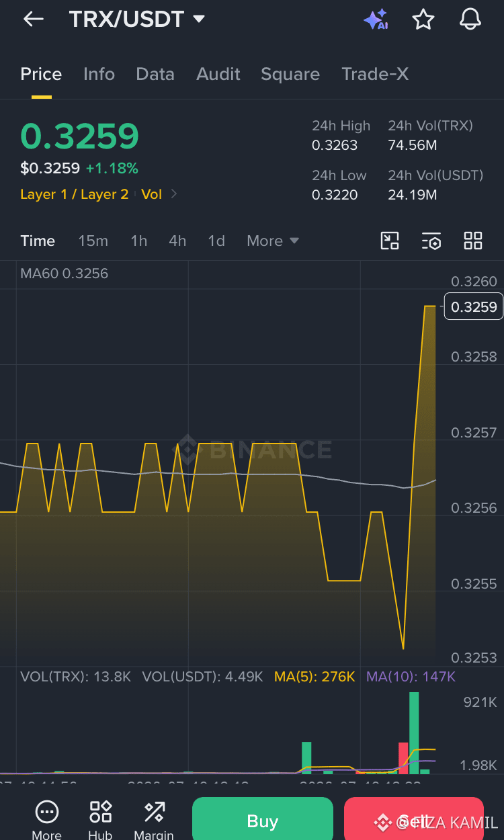This screenshot has width=504, height=840.
Task: Open the Trade-X tab
Action: tap(375, 74)
